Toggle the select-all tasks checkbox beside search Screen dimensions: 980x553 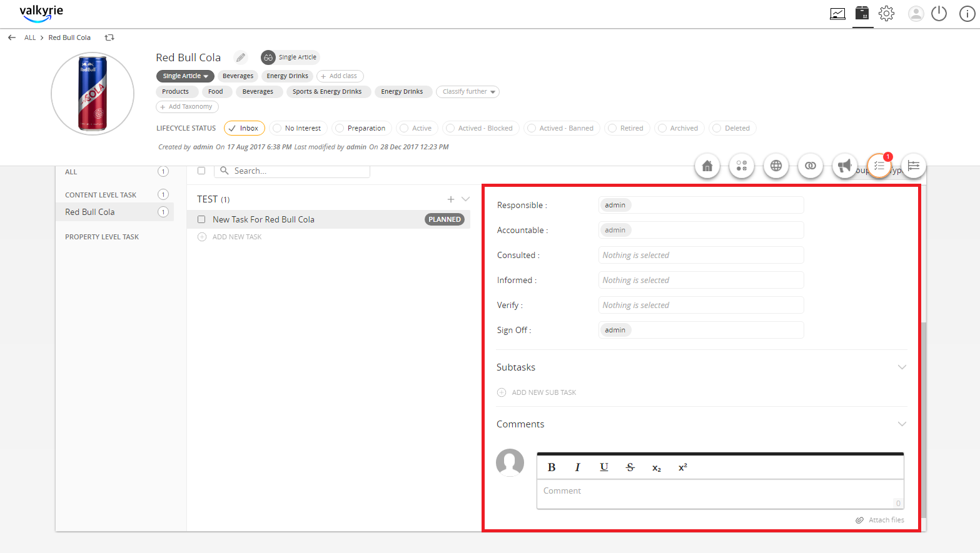coord(201,171)
